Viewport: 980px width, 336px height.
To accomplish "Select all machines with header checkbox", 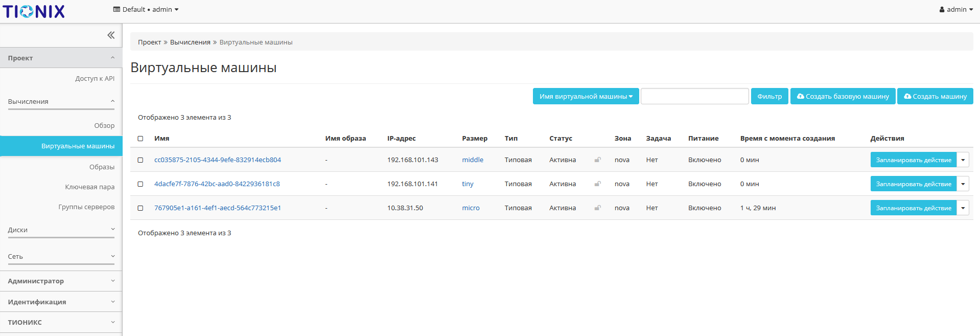I will tap(141, 139).
